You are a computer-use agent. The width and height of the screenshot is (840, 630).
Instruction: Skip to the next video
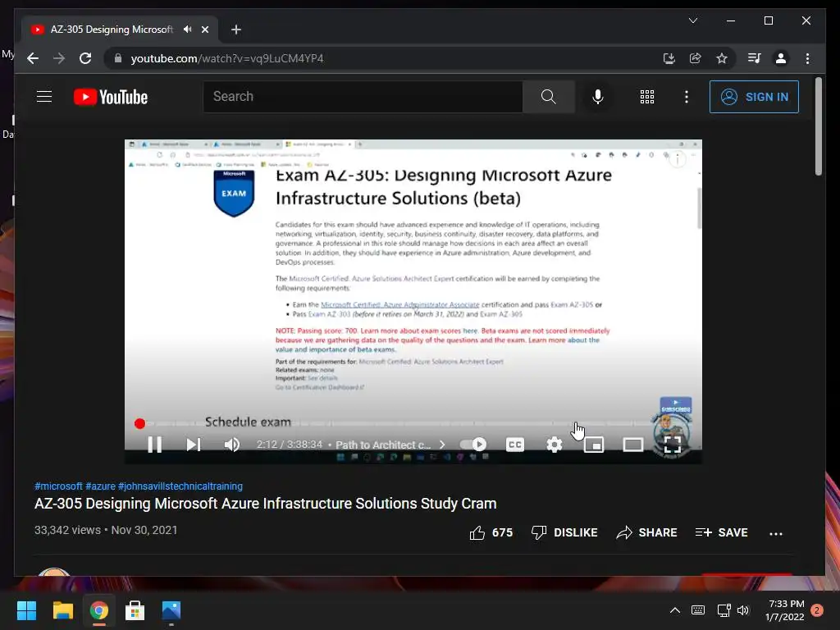tap(194, 445)
